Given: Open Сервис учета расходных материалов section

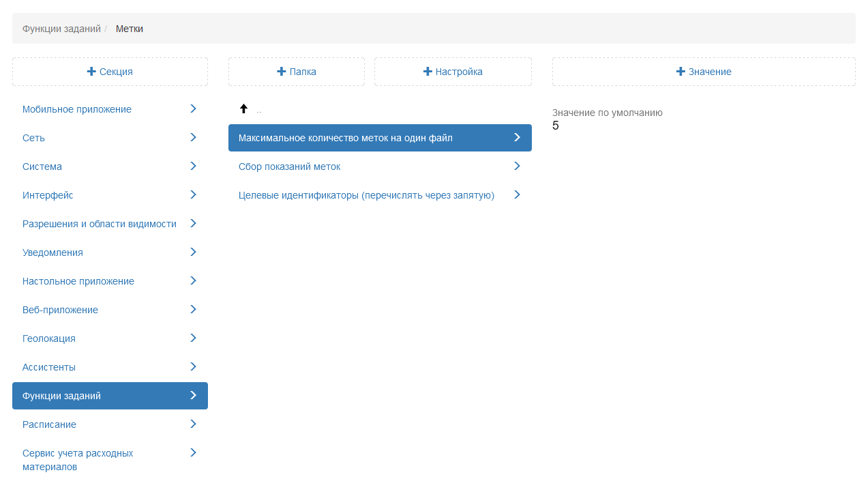Looking at the screenshot, I should 78,460.
